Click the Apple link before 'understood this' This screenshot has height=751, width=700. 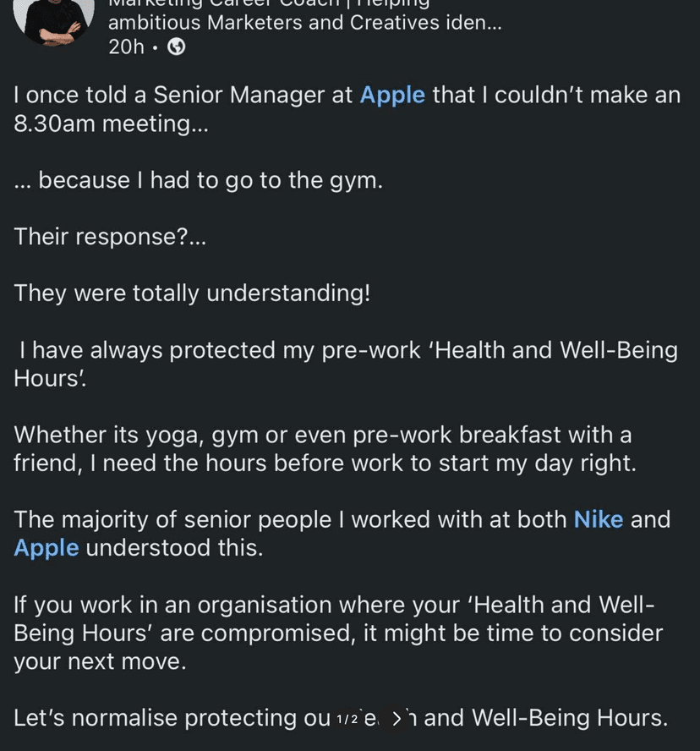coord(46,548)
